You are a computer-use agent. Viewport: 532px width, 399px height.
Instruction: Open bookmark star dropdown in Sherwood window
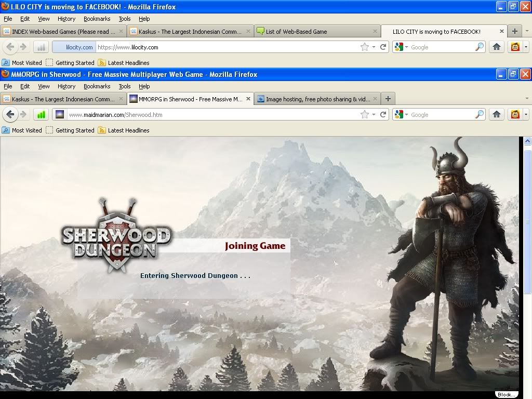coord(374,115)
